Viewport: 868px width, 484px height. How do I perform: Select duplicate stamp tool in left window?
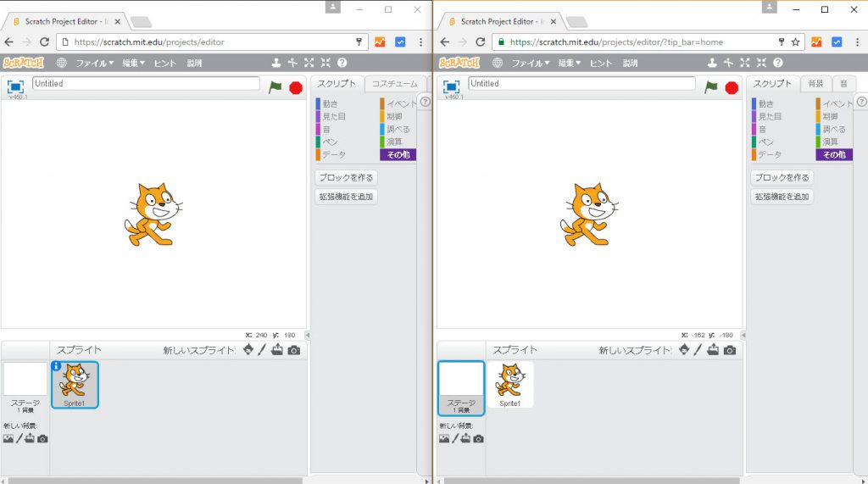tap(276, 63)
